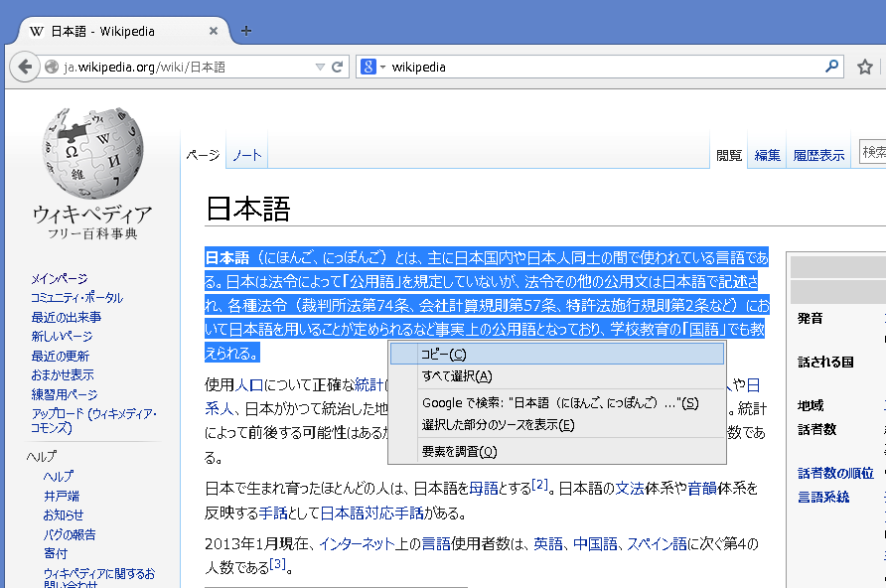This screenshot has width=886, height=588.
Task: Choose Google で検索 context menu entry
Action: tap(557, 402)
